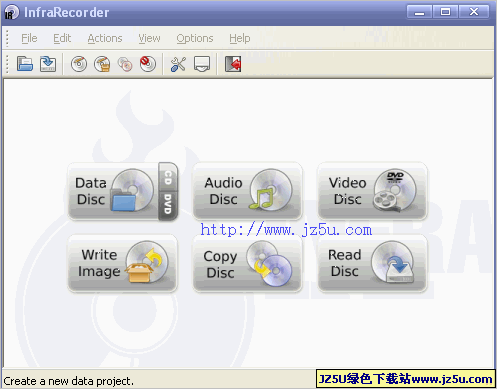497x389 pixels.
Task: Open the View menu
Action: tap(149, 38)
